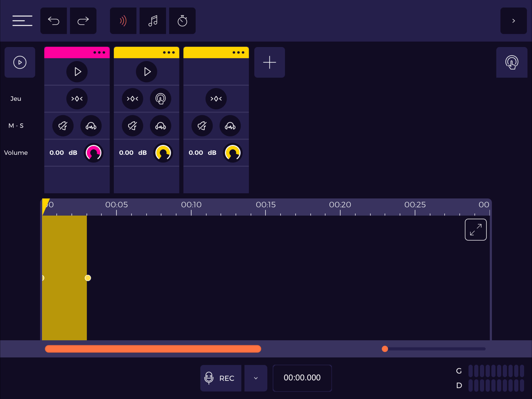Expand the right side panel chevron

coord(514,21)
